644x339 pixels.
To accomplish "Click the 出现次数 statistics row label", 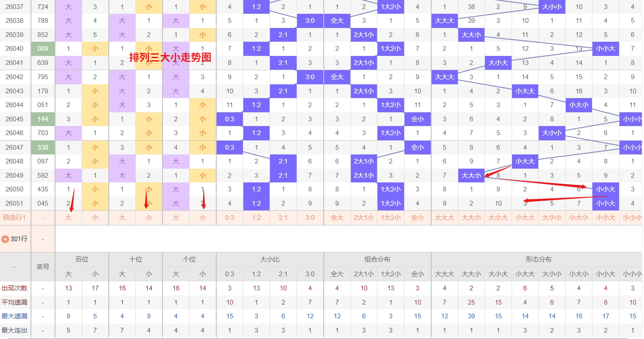I will pos(15,288).
